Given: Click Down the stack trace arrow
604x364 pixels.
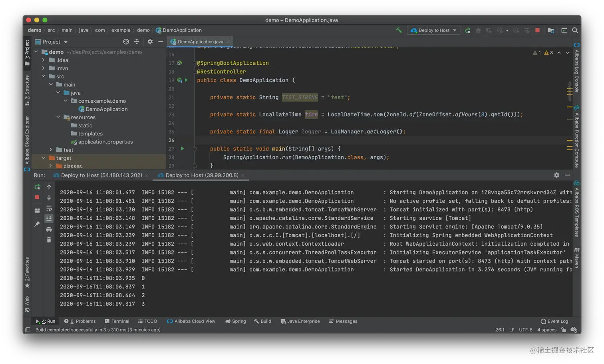Looking at the screenshot, I should click(49, 197).
